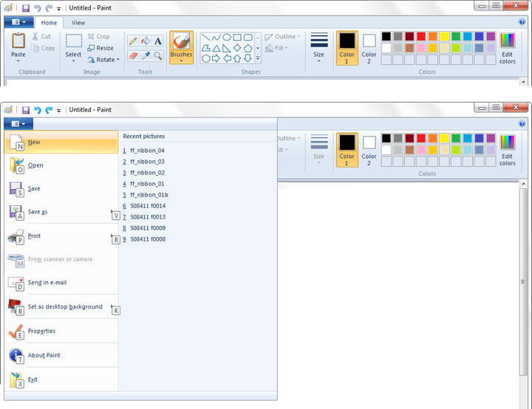Click Save icon in title bar of window showing Home tab
The image size is (532, 409).
tap(26, 8)
